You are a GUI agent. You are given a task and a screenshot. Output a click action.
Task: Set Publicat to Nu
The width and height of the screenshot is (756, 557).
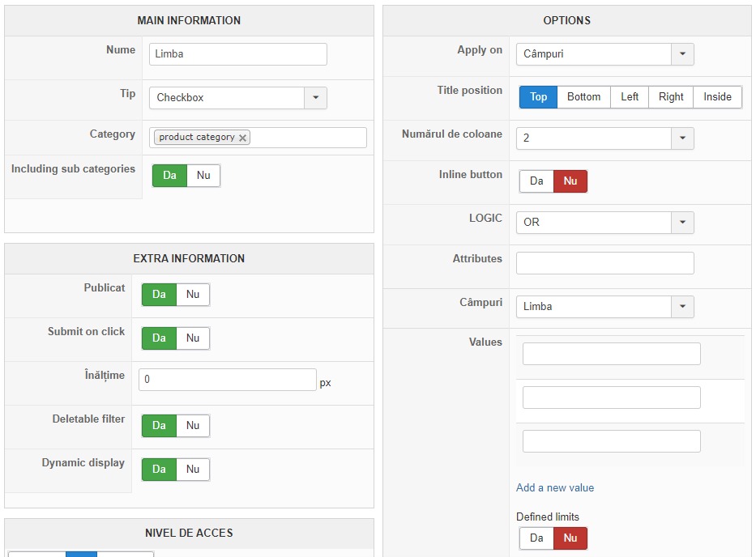[193, 295]
